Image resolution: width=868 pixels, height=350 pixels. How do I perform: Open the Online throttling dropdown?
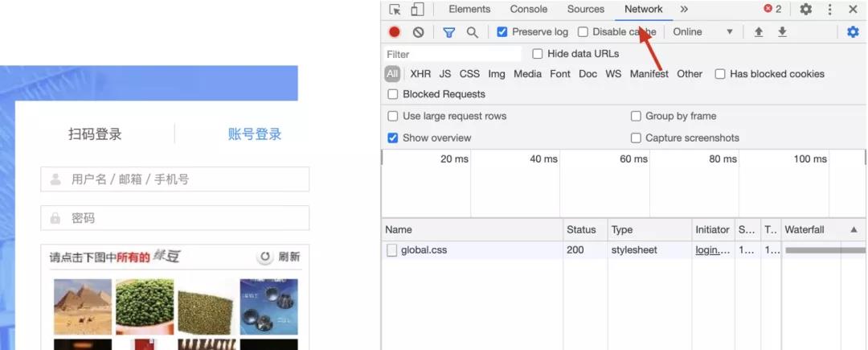tap(703, 32)
